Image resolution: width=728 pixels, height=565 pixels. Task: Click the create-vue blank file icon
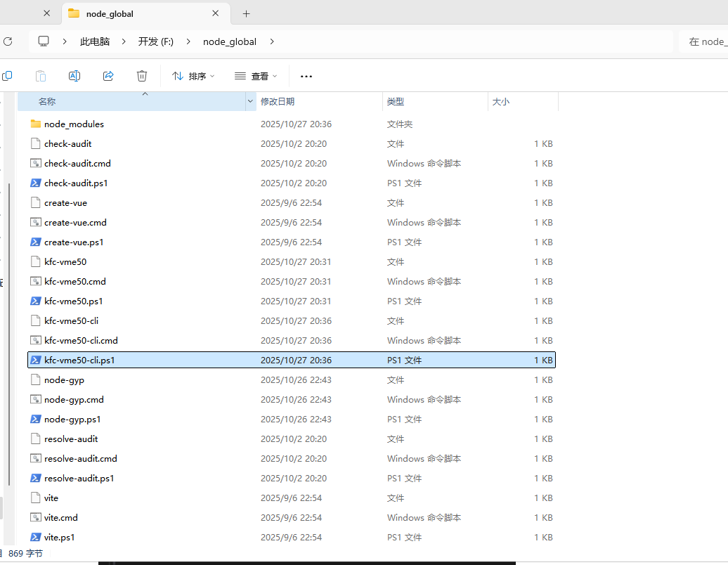[x=36, y=202]
